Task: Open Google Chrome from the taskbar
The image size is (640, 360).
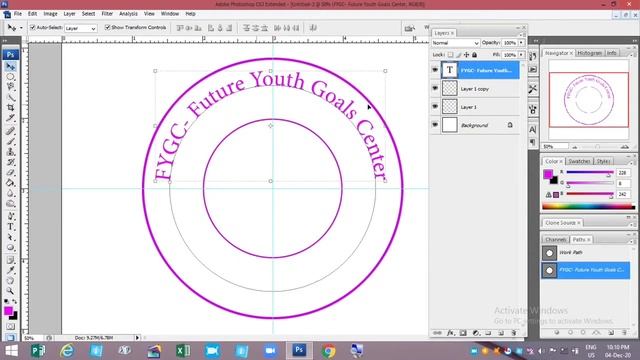Action: 328,351
